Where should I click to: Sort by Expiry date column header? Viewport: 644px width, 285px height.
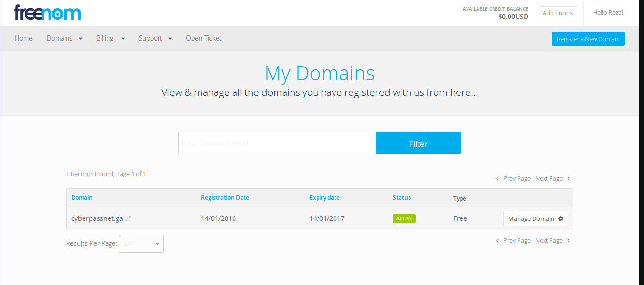click(325, 198)
